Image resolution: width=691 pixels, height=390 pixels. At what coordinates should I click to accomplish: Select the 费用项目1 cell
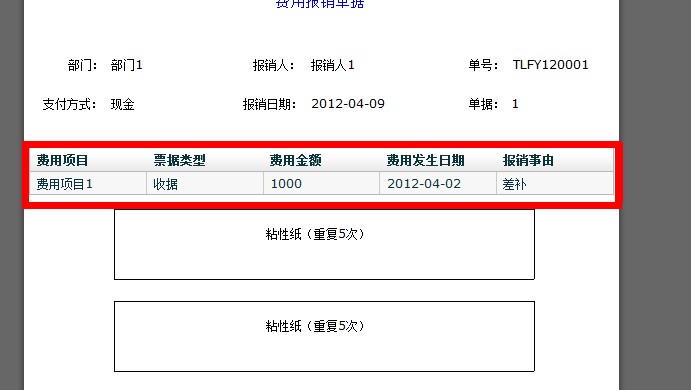88,183
